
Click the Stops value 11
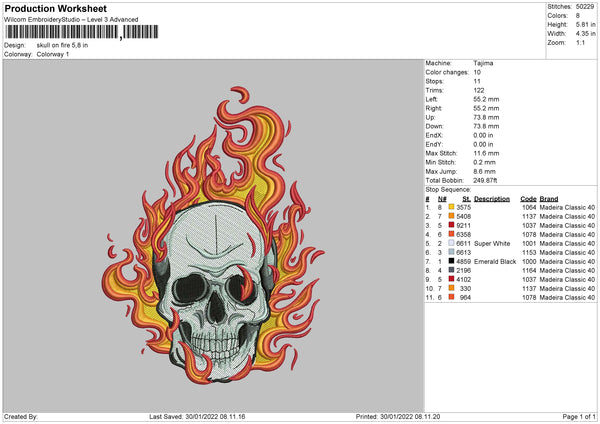click(477, 82)
